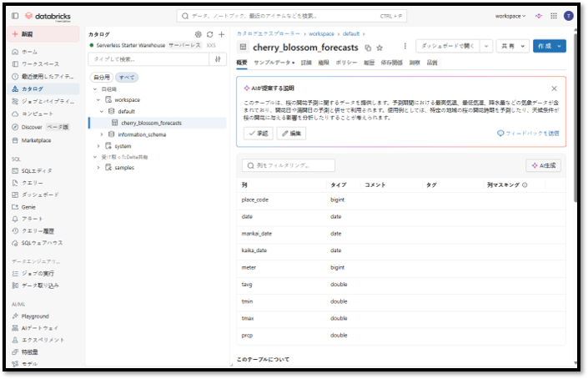The image size is (588, 379).
Task: Select the すべて filter chip
Action: [x=126, y=77]
